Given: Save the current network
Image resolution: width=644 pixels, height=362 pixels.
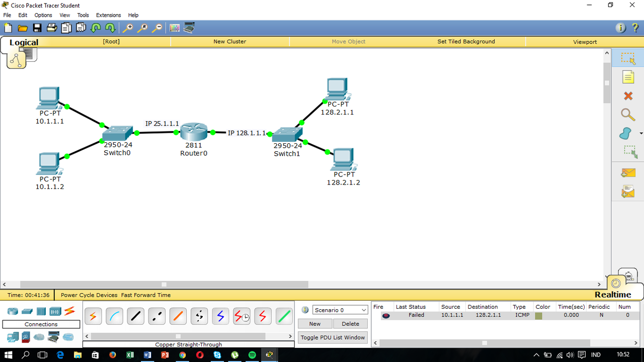Looking at the screenshot, I should pos(37,28).
